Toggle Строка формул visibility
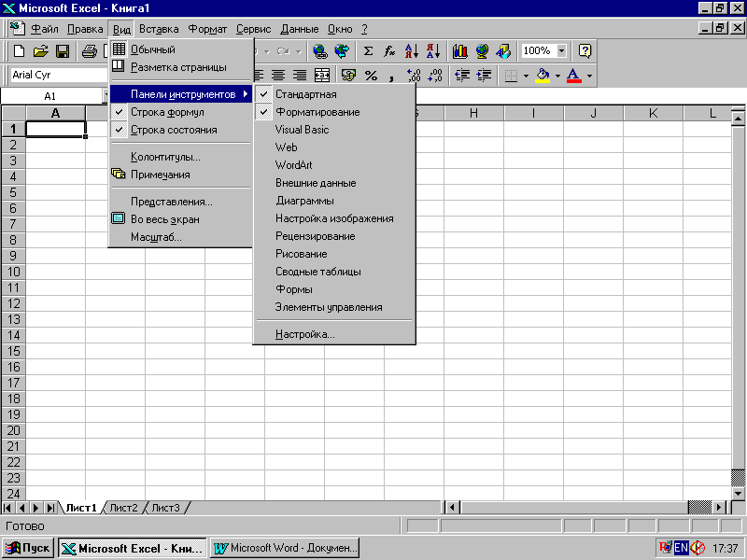This screenshot has width=747, height=560. point(181,112)
